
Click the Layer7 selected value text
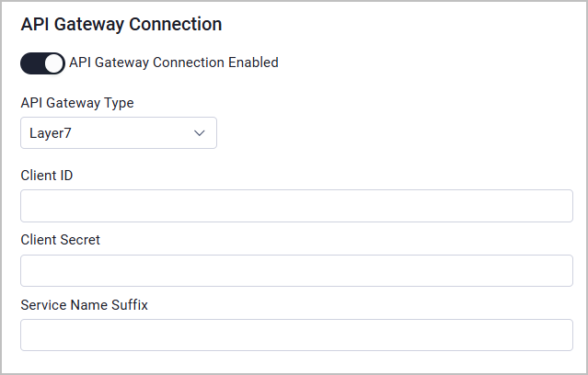point(51,133)
